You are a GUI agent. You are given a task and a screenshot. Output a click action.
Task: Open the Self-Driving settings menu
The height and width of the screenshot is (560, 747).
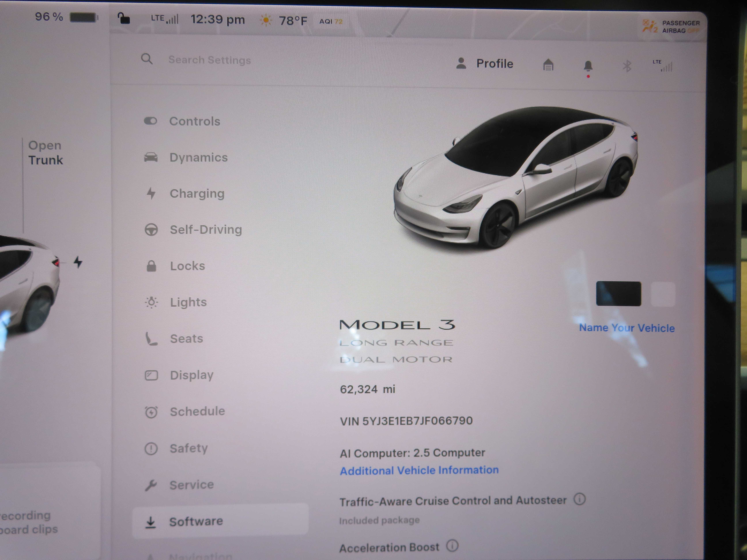tap(193, 230)
